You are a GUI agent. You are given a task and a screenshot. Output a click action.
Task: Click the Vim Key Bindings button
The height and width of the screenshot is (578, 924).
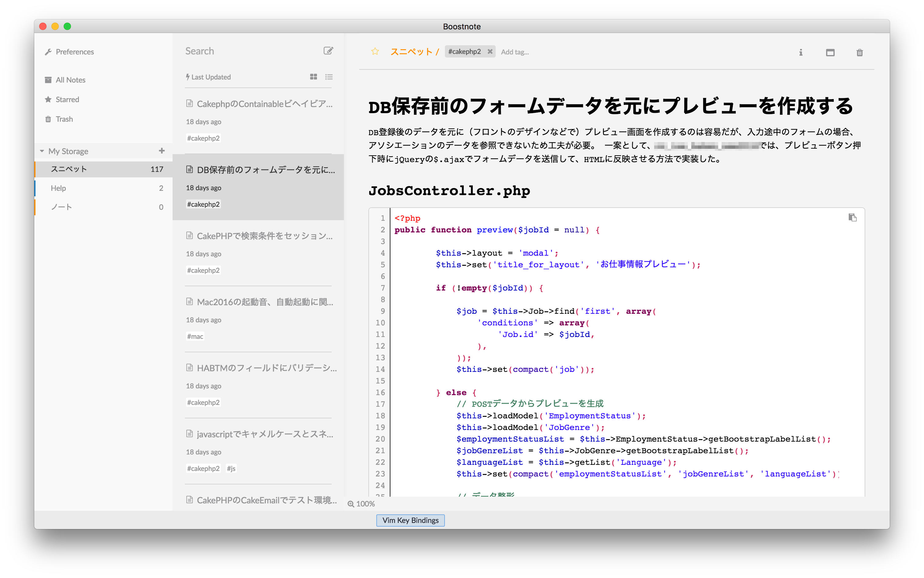(x=410, y=520)
